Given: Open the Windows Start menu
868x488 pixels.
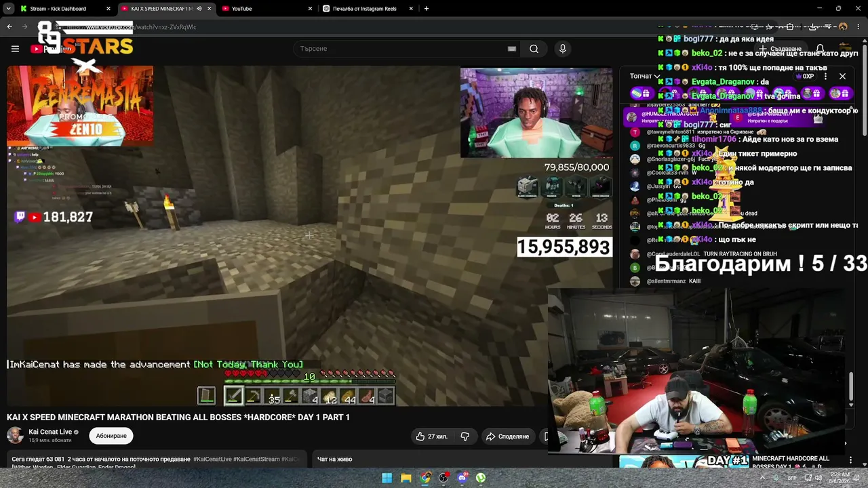Looking at the screenshot, I should 387,478.
